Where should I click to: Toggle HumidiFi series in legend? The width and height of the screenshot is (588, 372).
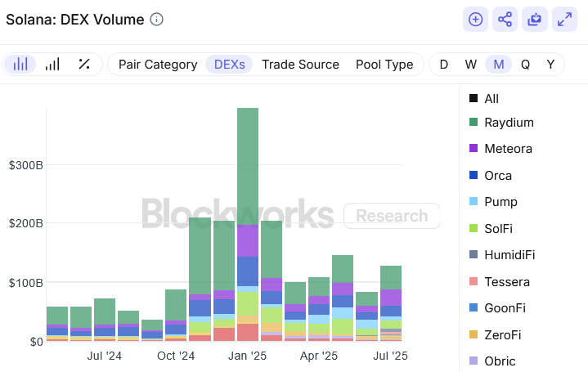(502, 254)
